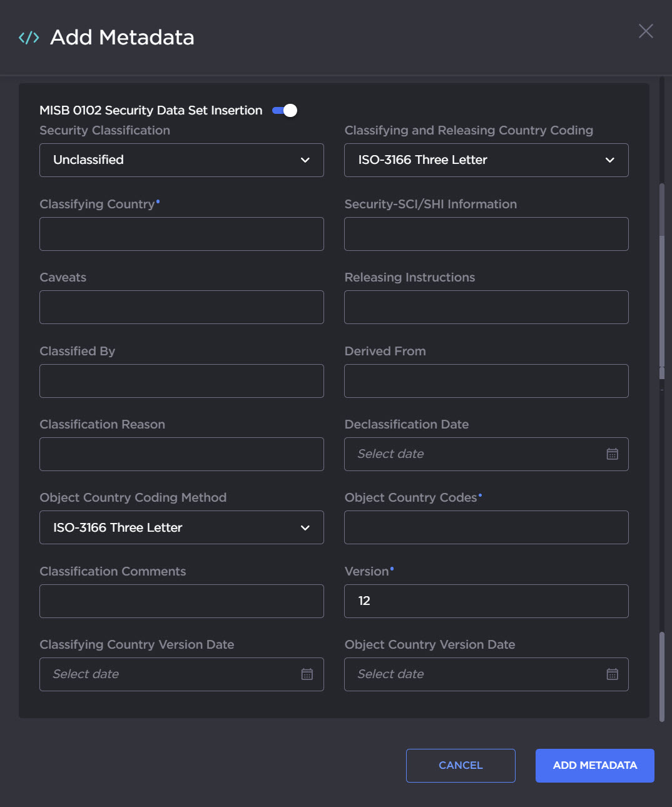The image size is (672, 807).
Task: Click the Caveats input field
Action: pyautogui.click(x=181, y=307)
